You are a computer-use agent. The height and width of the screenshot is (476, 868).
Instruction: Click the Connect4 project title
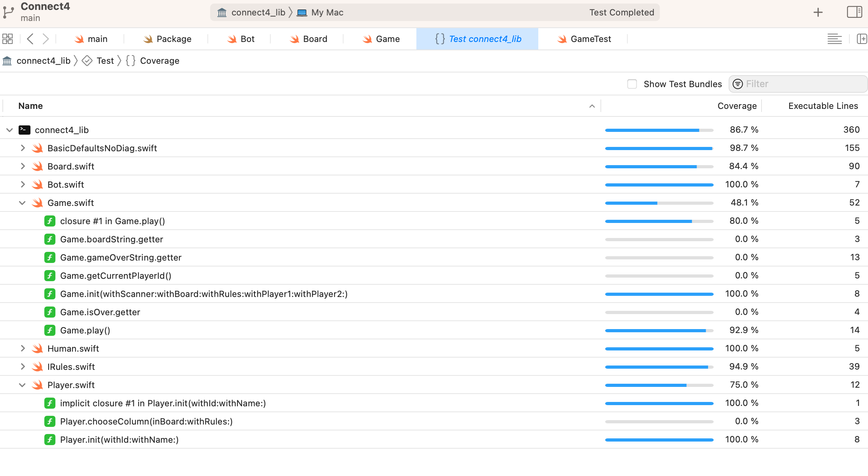pos(45,7)
